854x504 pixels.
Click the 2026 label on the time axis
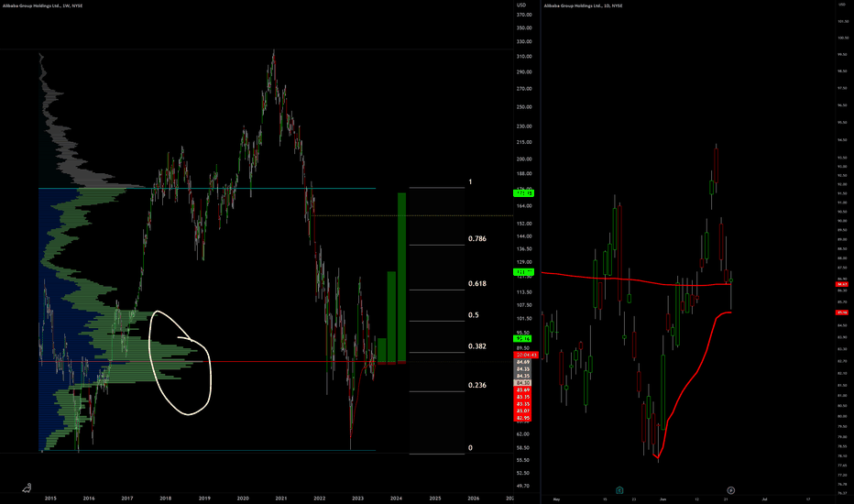pyautogui.click(x=474, y=498)
